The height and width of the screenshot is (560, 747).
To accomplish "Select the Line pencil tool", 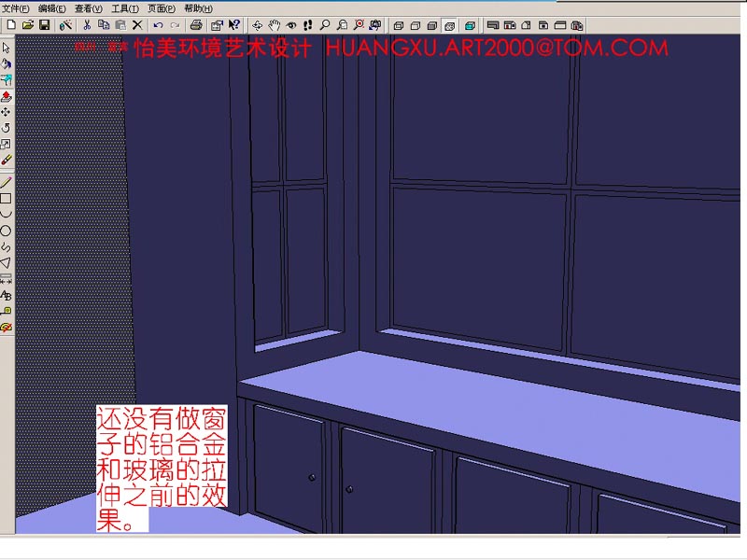I will (x=7, y=182).
